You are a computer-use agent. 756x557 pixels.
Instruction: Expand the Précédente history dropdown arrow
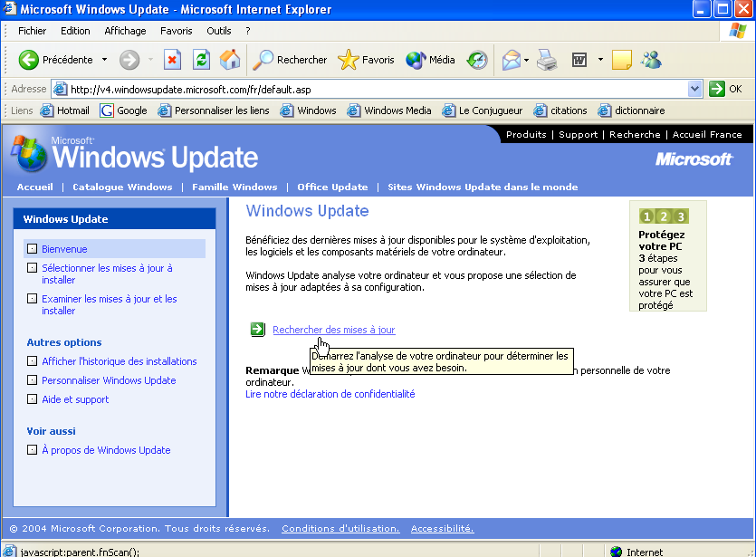coord(104,60)
